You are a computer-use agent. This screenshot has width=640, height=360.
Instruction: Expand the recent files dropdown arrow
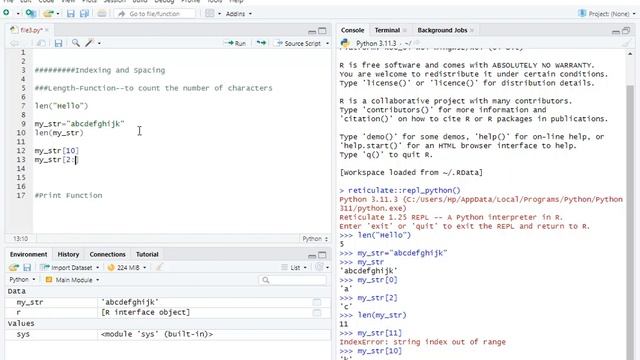point(58,13)
